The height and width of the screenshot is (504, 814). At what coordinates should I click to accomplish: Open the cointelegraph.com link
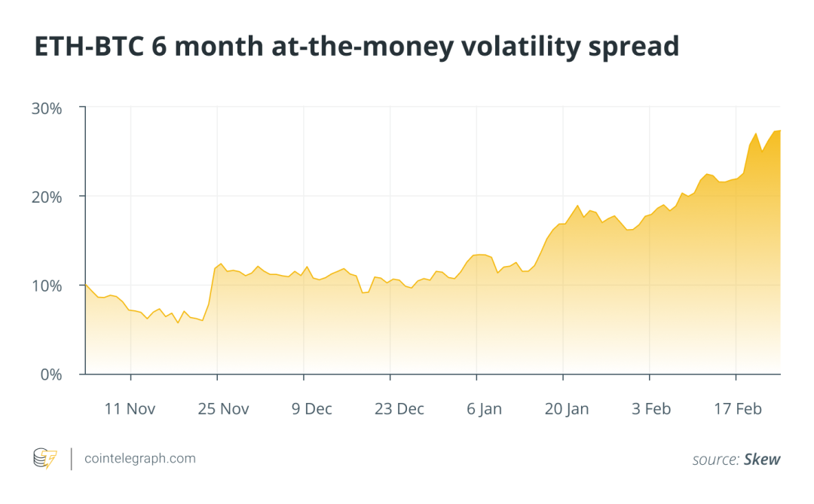(x=139, y=458)
